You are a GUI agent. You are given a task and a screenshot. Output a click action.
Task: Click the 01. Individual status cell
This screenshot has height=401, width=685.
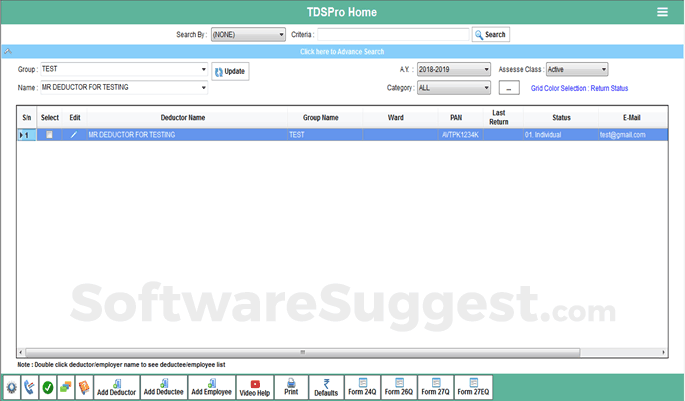click(x=561, y=135)
